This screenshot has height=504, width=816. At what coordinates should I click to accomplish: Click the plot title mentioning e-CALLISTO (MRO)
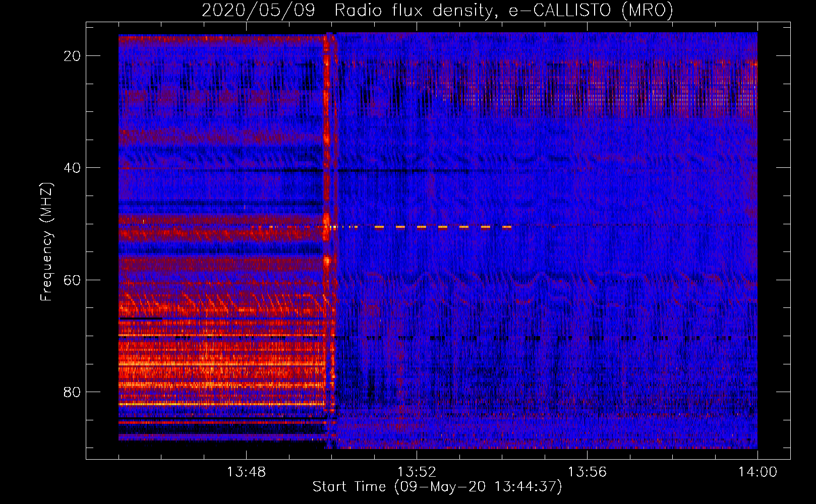pos(437,10)
